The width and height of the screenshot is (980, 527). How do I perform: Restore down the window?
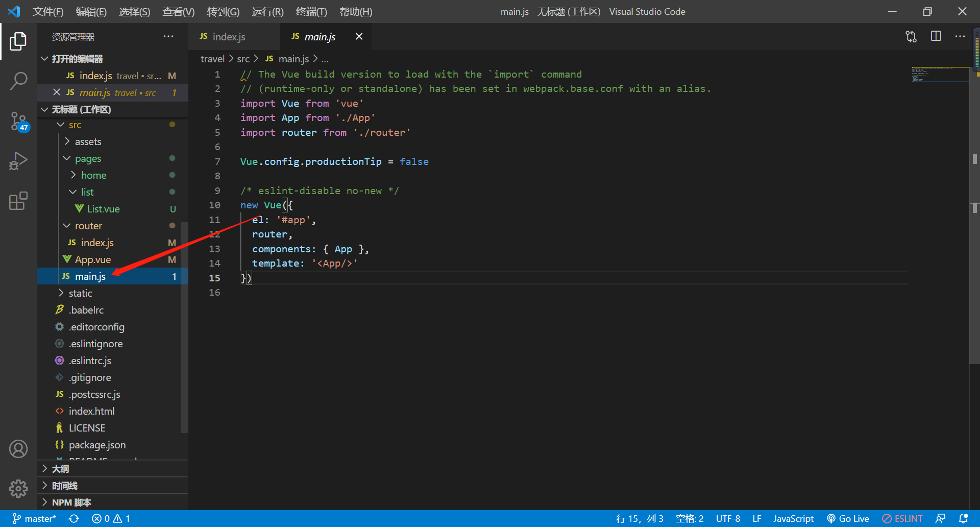[927, 11]
